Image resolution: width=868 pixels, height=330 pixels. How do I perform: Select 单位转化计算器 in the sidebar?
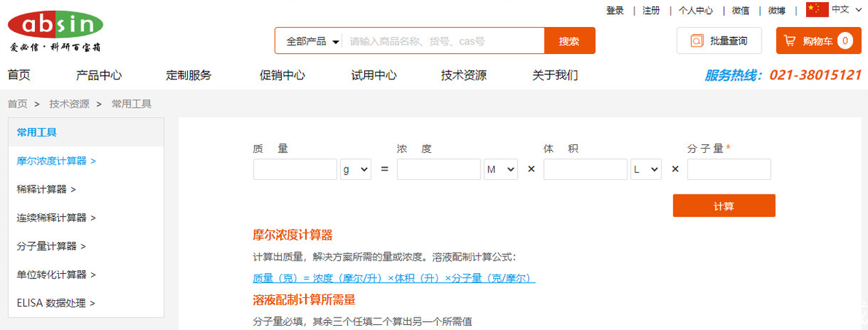click(57, 274)
